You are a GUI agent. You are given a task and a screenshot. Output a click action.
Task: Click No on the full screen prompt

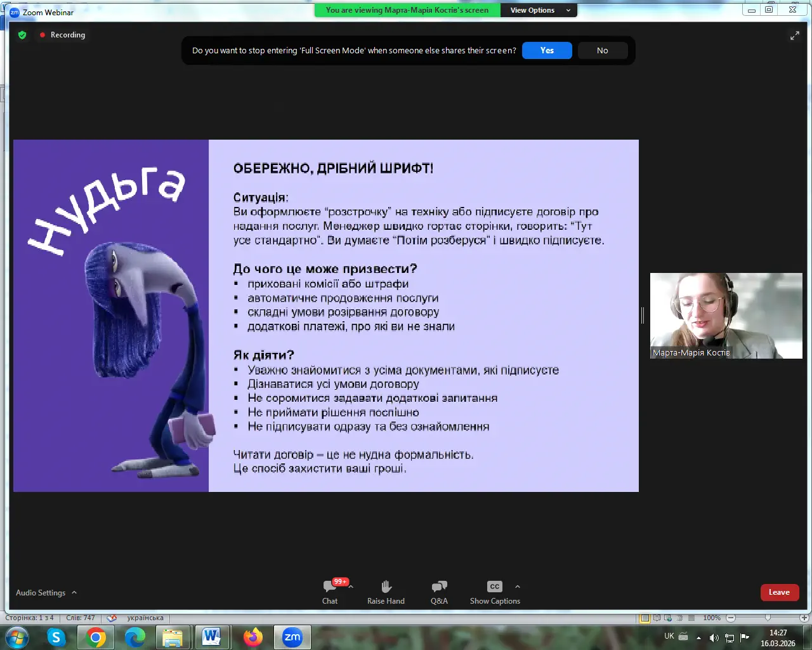pos(602,51)
